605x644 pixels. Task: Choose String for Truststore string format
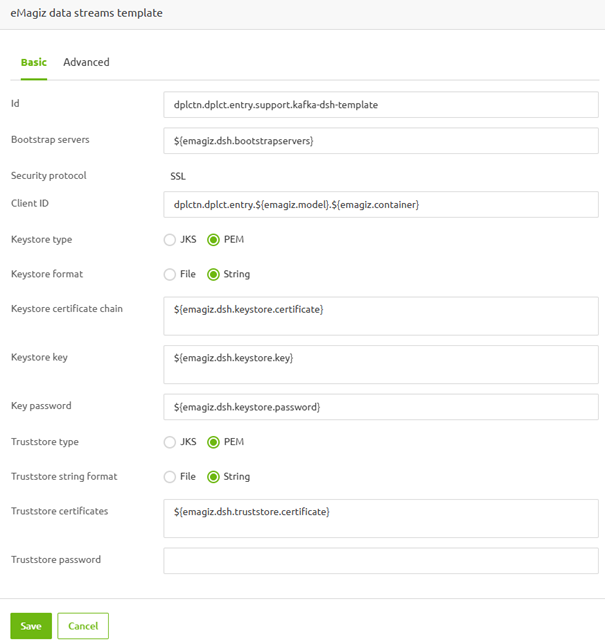click(x=213, y=477)
